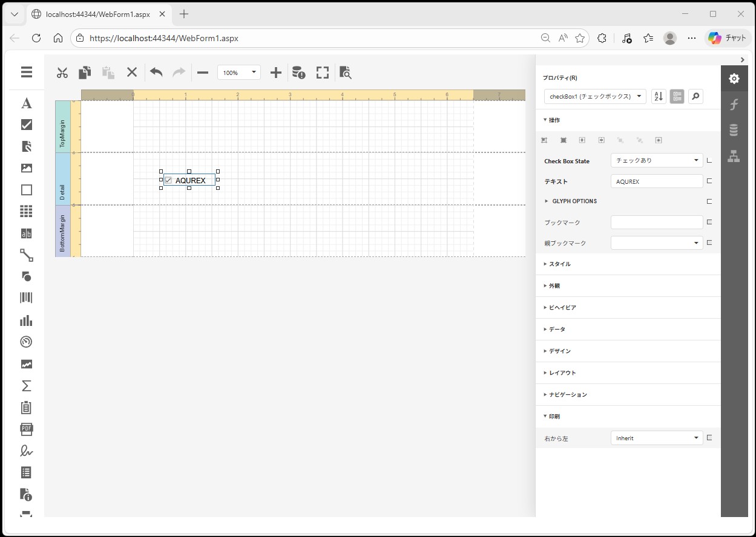Click the hamburger menu button
The image size is (756, 537).
tap(27, 73)
